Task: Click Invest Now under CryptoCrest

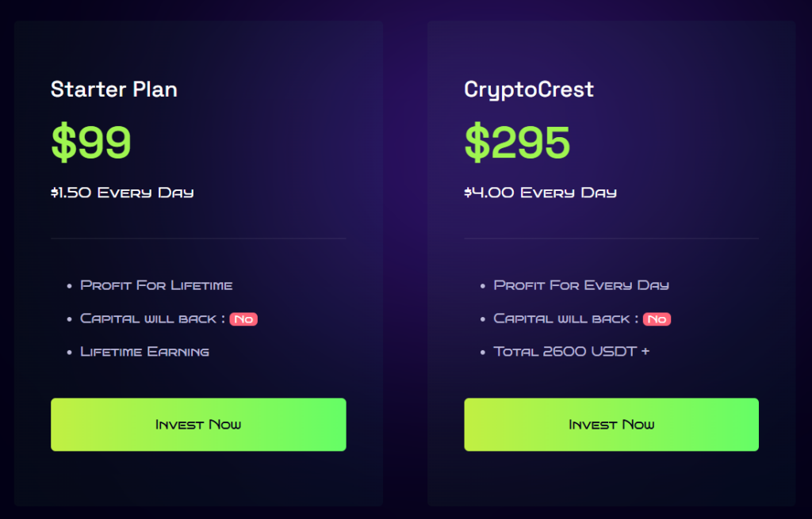Action: pos(611,425)
